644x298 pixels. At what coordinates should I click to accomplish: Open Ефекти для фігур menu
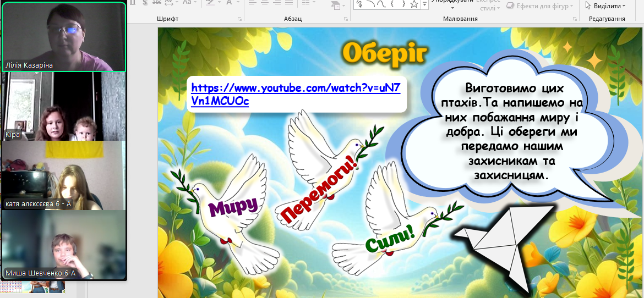point(540,6)
